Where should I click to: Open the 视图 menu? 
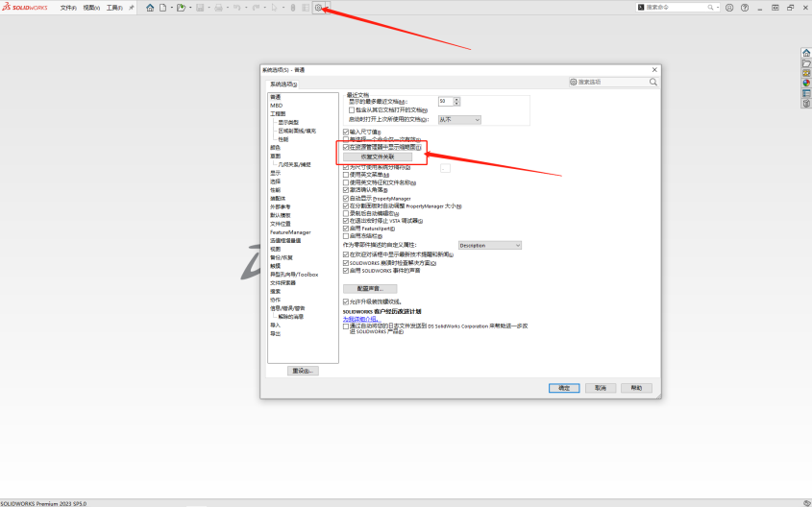[91, 8]
